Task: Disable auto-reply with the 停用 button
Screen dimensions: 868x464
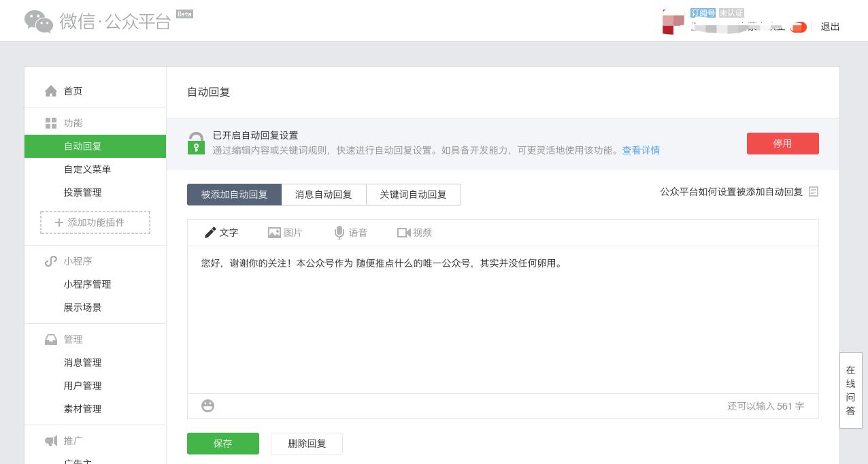Action: point(783,144)
